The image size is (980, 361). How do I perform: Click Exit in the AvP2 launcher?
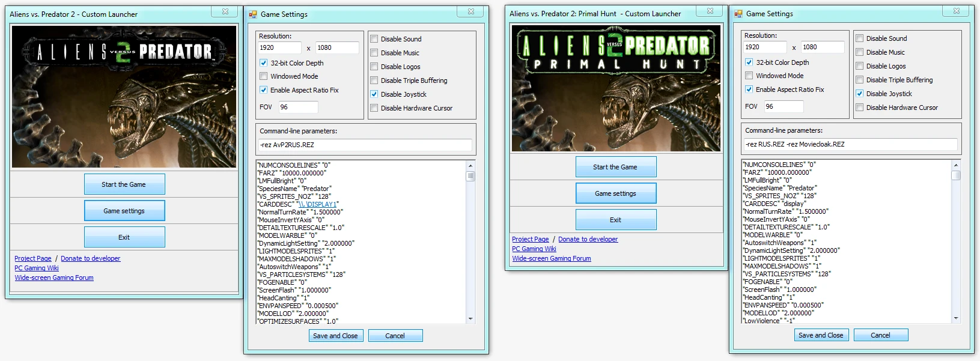[124, 237]
